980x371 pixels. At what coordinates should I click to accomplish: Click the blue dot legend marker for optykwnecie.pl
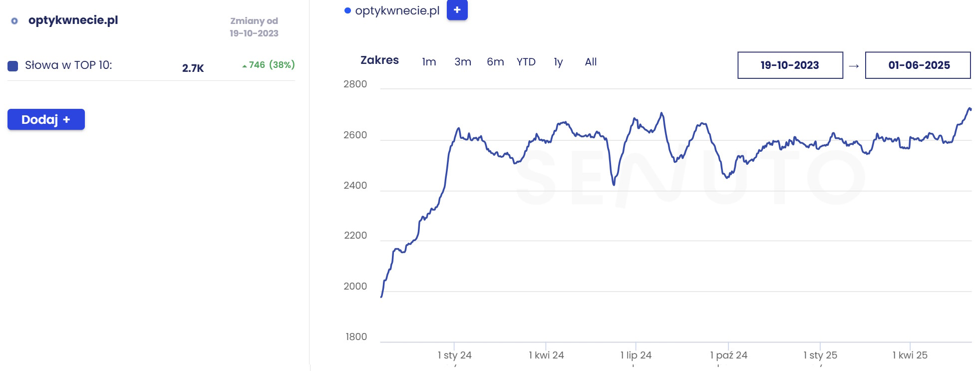347,10
